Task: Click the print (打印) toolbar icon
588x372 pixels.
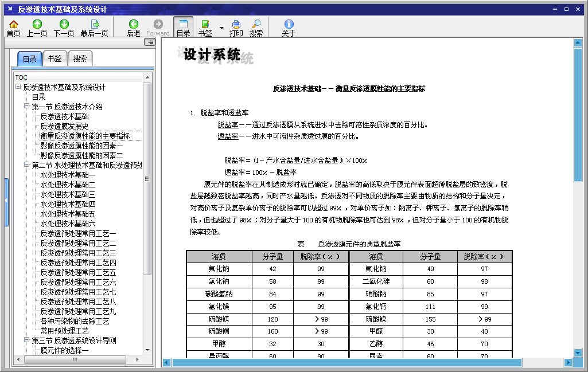Action: pyautogui.click(x=236, y=25)
